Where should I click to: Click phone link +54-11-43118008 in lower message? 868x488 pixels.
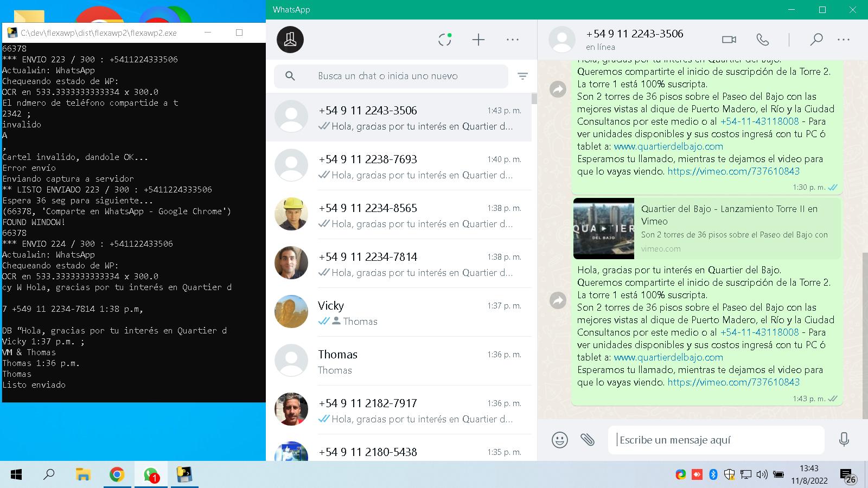(x=759, y=332)
